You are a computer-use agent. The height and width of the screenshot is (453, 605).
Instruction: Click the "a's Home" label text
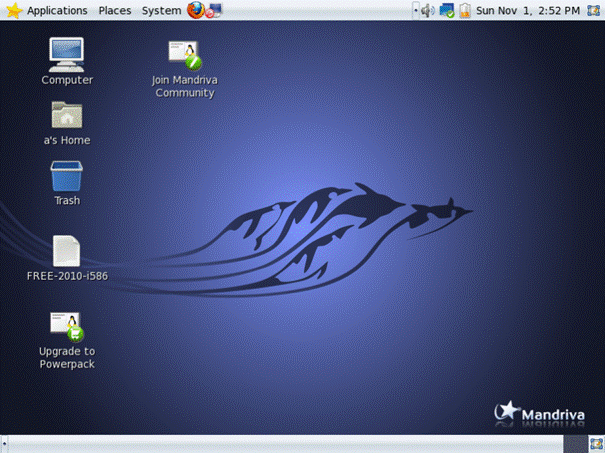(67, 140)
